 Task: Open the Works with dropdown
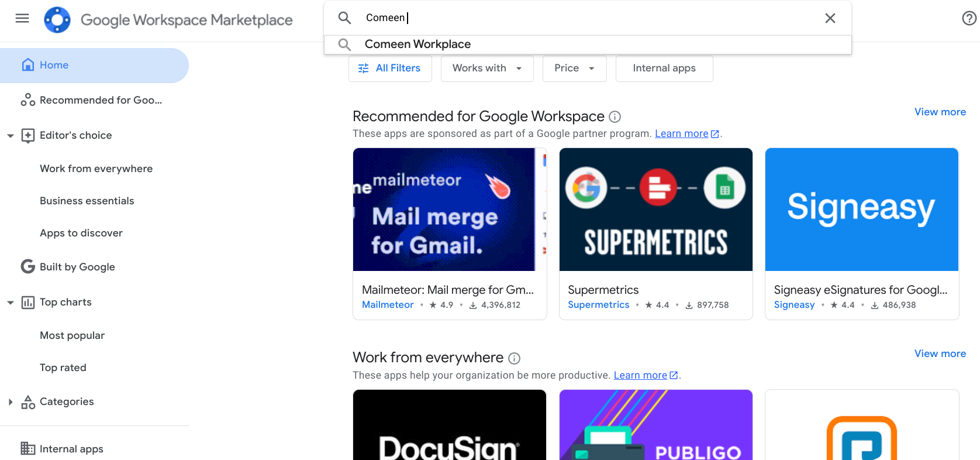[487, 68]
